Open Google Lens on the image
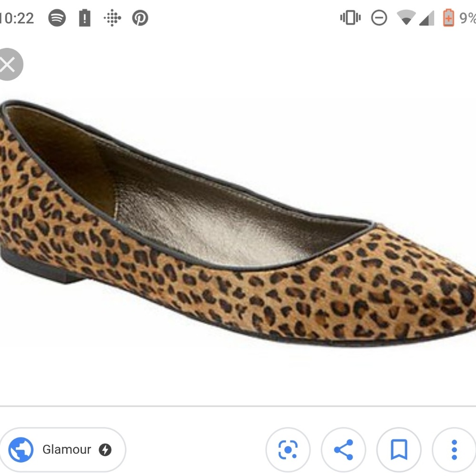 [x=288, y=449]
